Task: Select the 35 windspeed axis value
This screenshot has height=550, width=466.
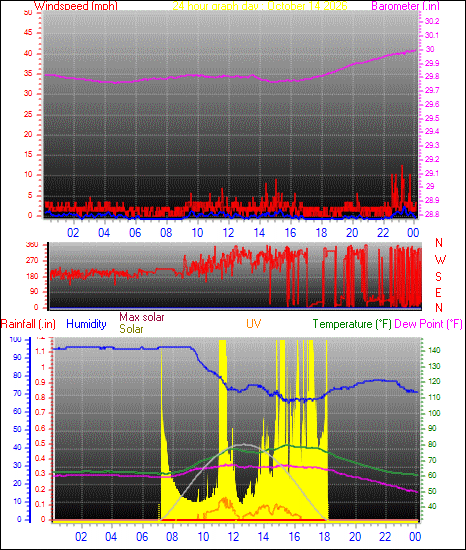Action: [28, 74]
